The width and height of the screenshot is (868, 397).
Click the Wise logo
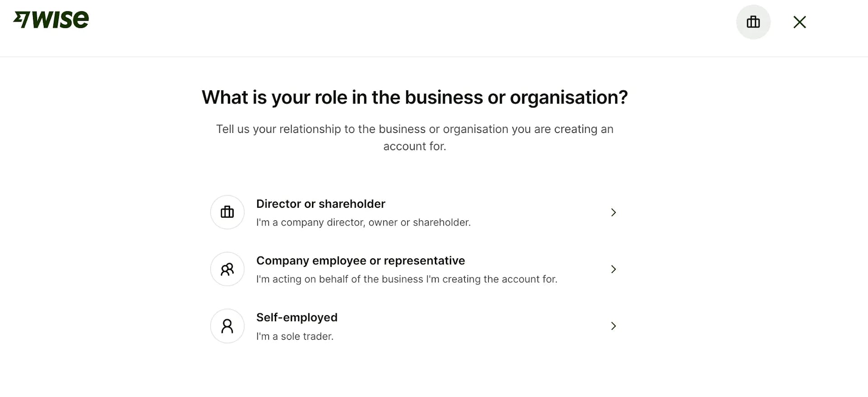click(51, 19)
